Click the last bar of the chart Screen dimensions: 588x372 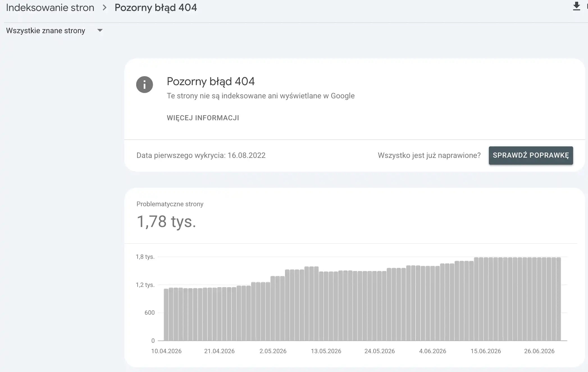pyautogui.click(x=559, y=299)
